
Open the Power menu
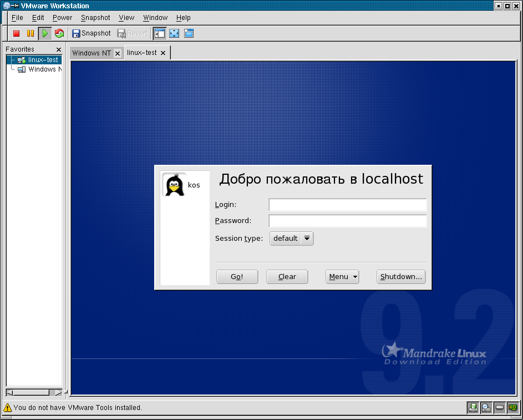click(62, 18)
